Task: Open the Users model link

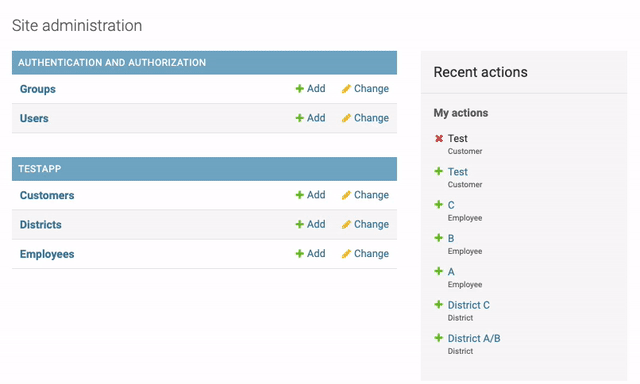Action: pos(34,118)
